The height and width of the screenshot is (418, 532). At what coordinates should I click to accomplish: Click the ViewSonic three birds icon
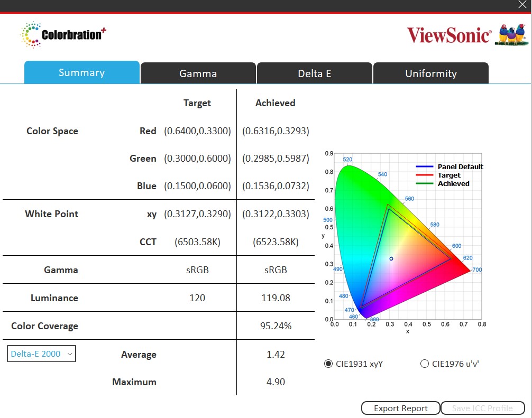[x=511, y=35]
